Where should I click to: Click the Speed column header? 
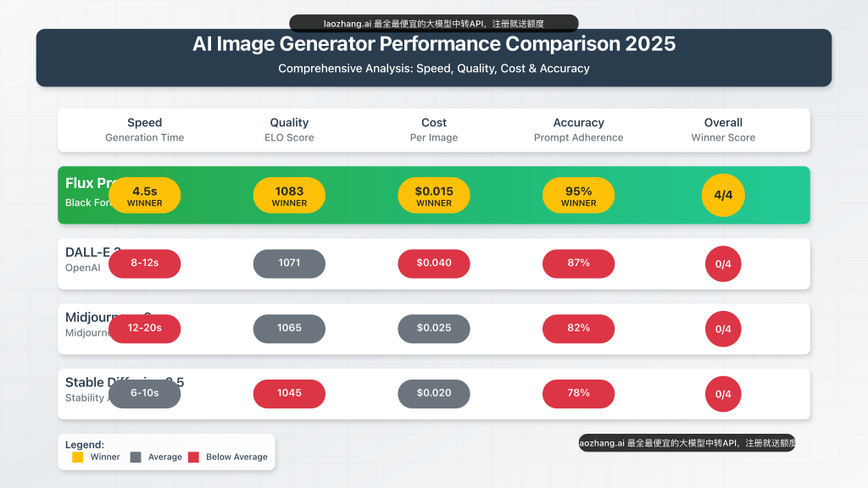[x=144, y=130]
